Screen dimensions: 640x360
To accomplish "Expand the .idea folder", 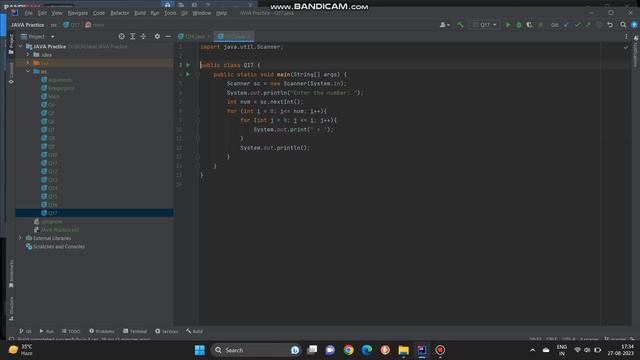I will coord(28,54).
